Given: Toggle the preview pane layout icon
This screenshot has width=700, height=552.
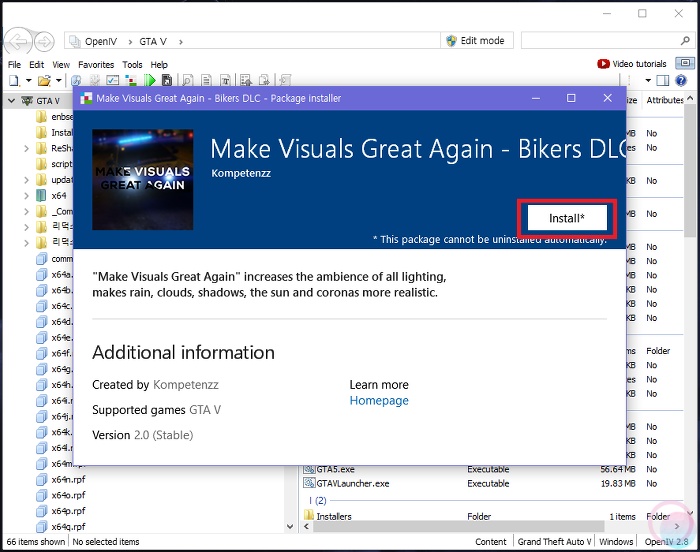Looking at the screenshot, I should tap(663, 80).
